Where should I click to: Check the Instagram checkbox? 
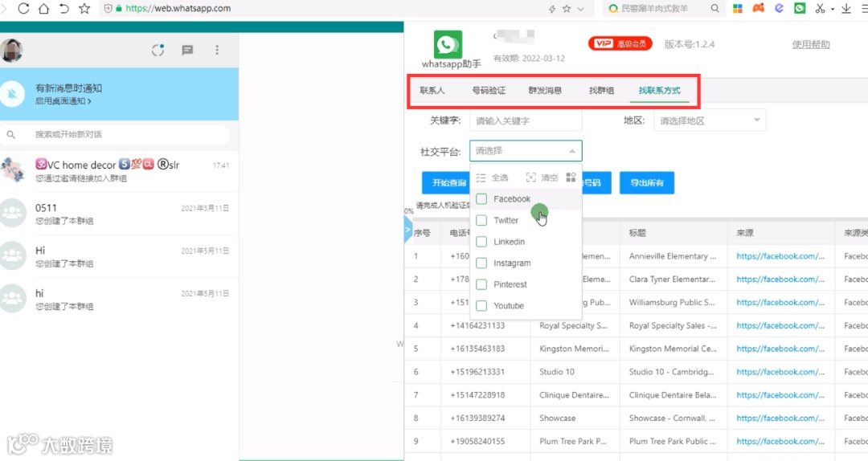[481, 263]
